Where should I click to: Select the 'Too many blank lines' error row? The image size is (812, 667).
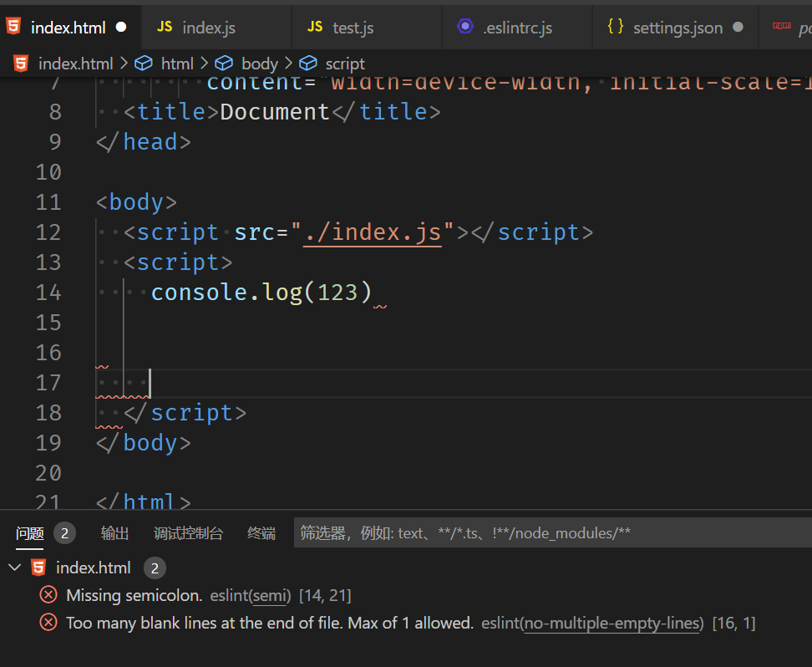(406, 623)
